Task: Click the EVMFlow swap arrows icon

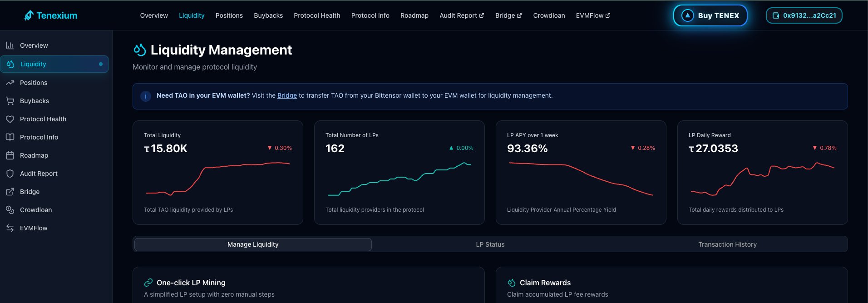Action: pyautogui.click(x=10, y=228)
